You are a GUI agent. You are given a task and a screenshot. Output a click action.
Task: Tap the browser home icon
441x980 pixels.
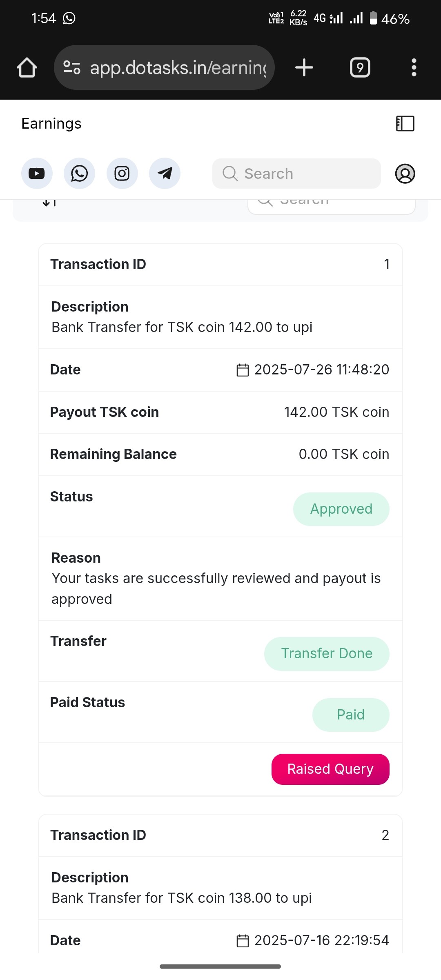click(27, 67)
